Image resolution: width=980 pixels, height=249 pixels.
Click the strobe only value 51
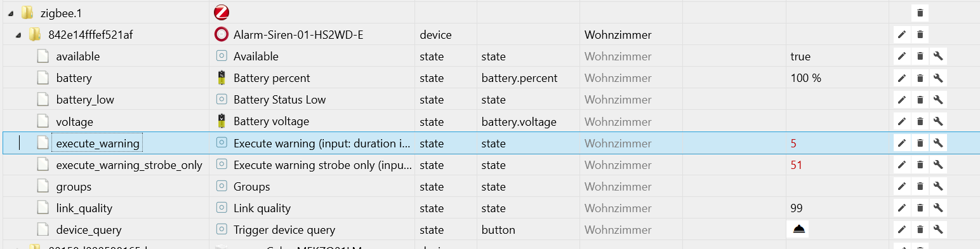[797, 165]
